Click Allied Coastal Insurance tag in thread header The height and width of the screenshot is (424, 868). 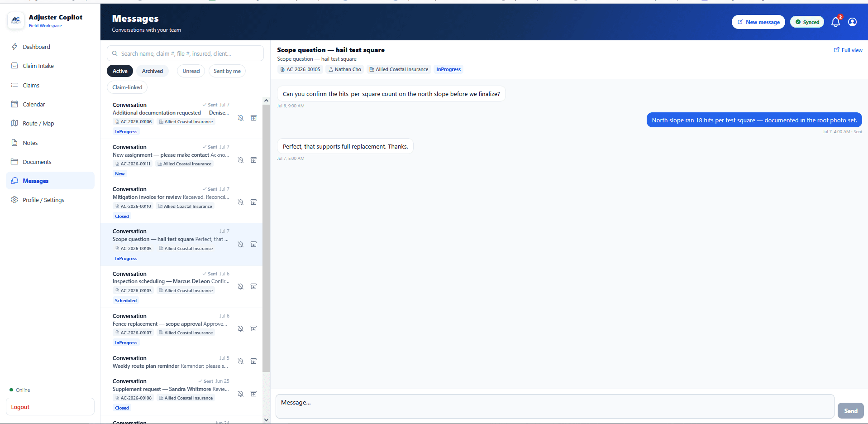(x=399, y=69)
